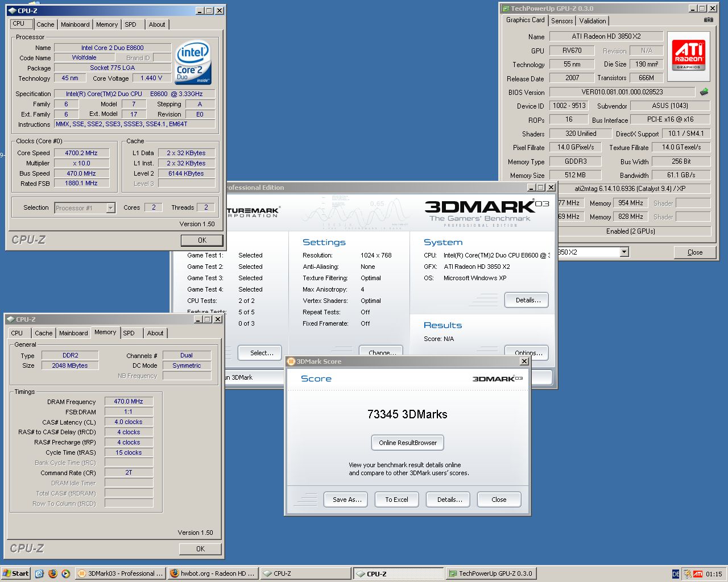Open the Sensors tab in GPU-Z
728x582 pixels.
point(562,21)
